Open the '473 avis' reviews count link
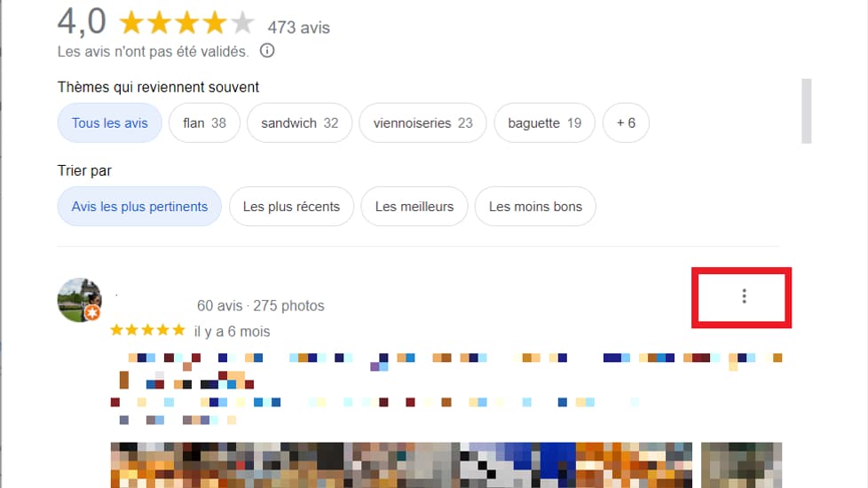This screenshot has height=488, width=868. [299, 28]
